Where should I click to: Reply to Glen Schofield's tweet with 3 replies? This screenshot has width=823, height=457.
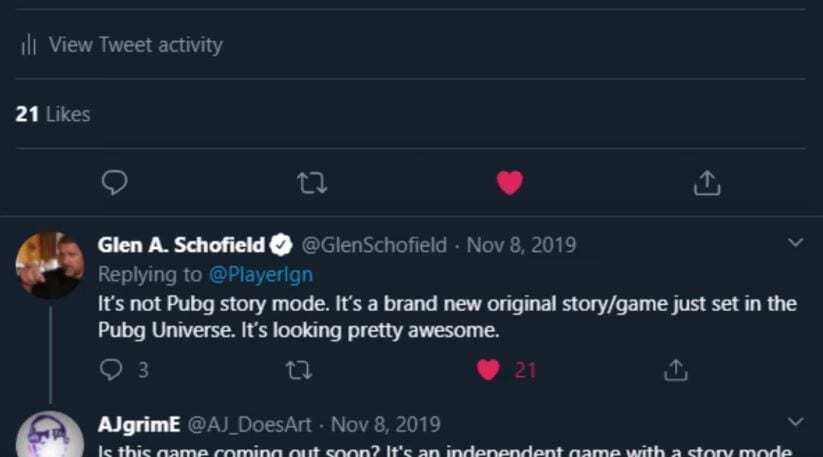(x=111, y=370)
